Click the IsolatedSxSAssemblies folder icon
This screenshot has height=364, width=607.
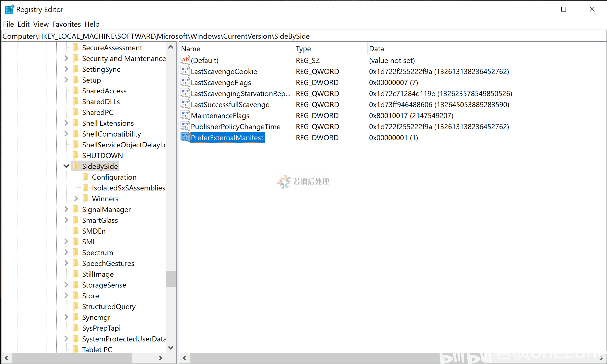pyautogui.click(x=86, y=188)
